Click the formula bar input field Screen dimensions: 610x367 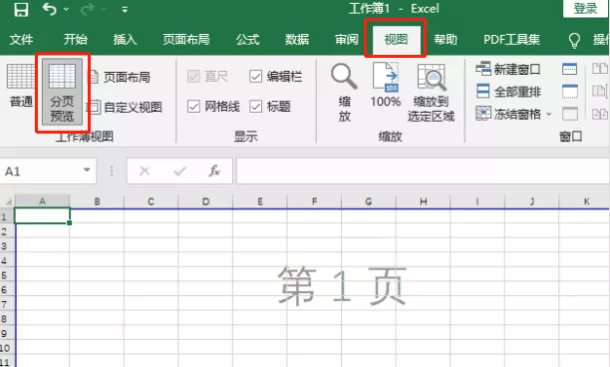422,171
